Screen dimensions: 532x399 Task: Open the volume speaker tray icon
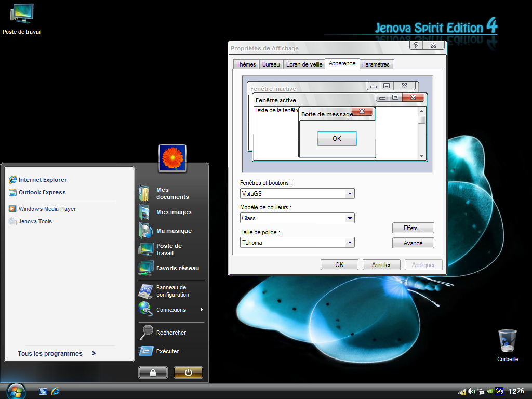pyautogui.click(x=471, y=392)
